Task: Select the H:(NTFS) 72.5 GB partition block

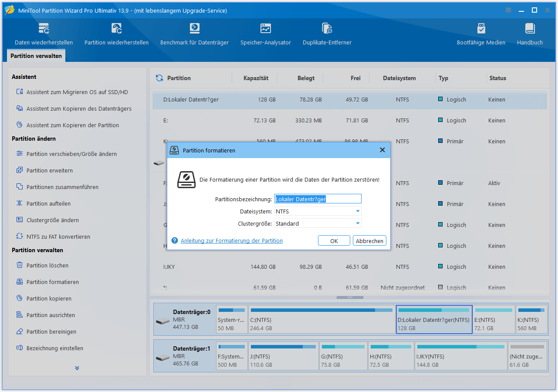Action: (x=391, y=356)
